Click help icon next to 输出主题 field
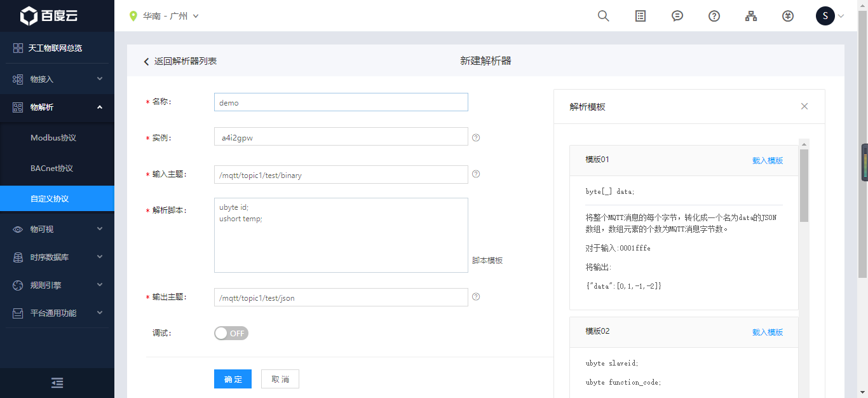This screenshot has height=398, width=868. point(476,296)
